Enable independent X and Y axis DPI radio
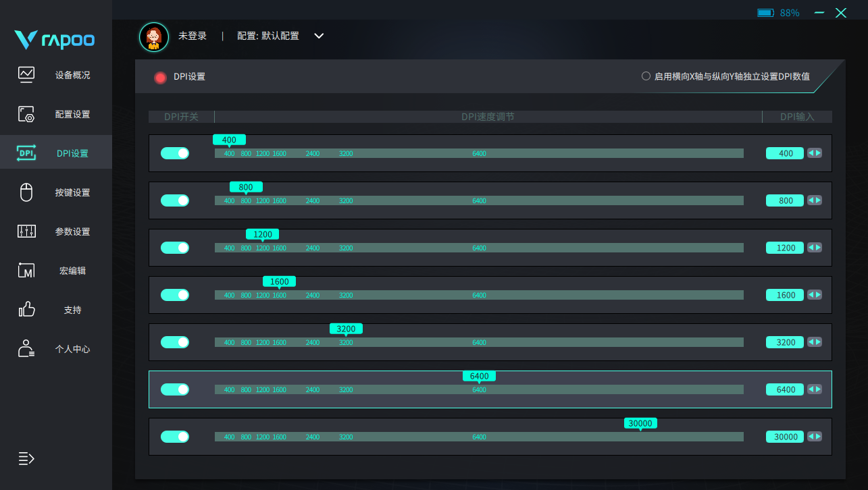This screenshot has width=868, height=490. coord(646,76)
